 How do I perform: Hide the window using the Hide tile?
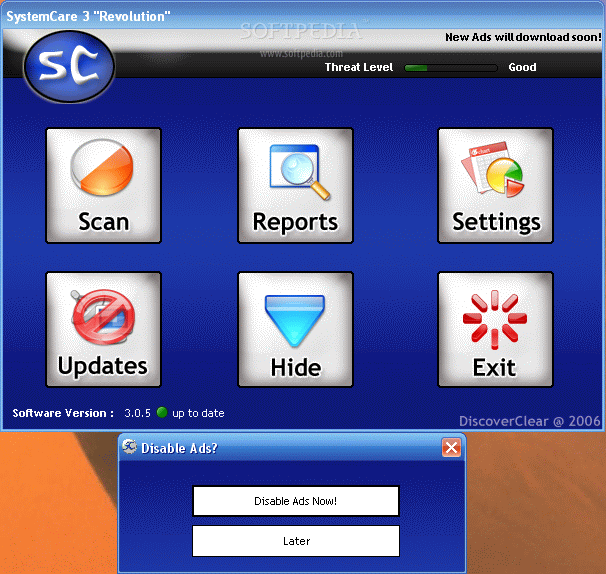(295, 329)
